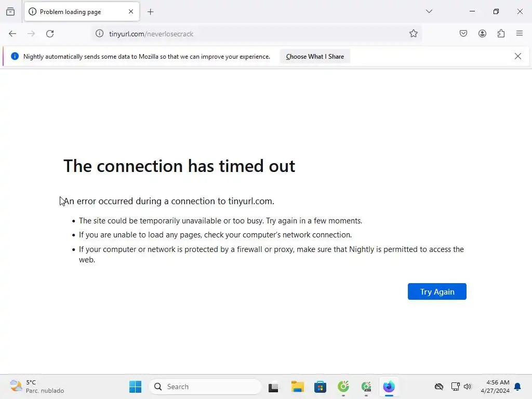Show site information icon in address bar
This screenshot has height=399, width=532.
(x=99, y=34)
